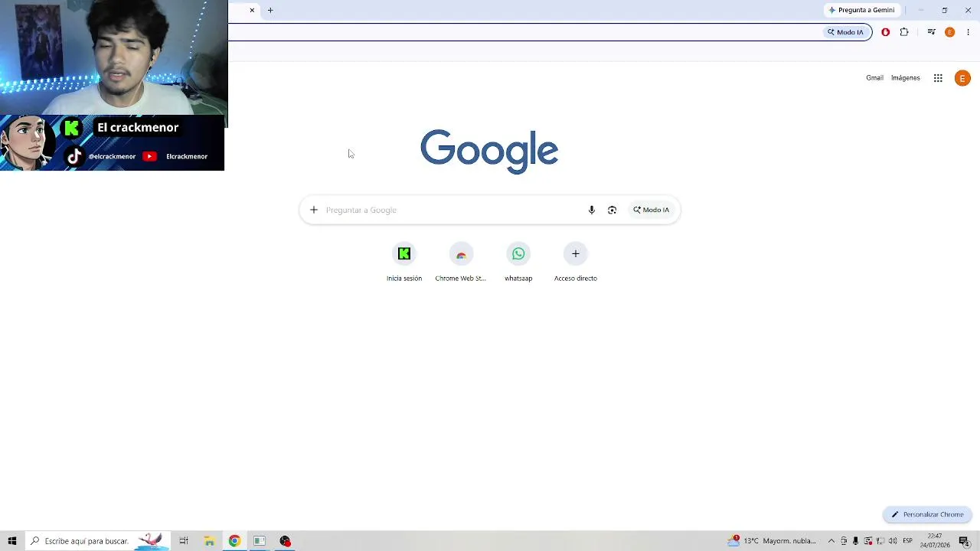Viewport: 980px width, 551px height.
Task: Open the Extensions puzzle icon
Action: pos(904,32)
